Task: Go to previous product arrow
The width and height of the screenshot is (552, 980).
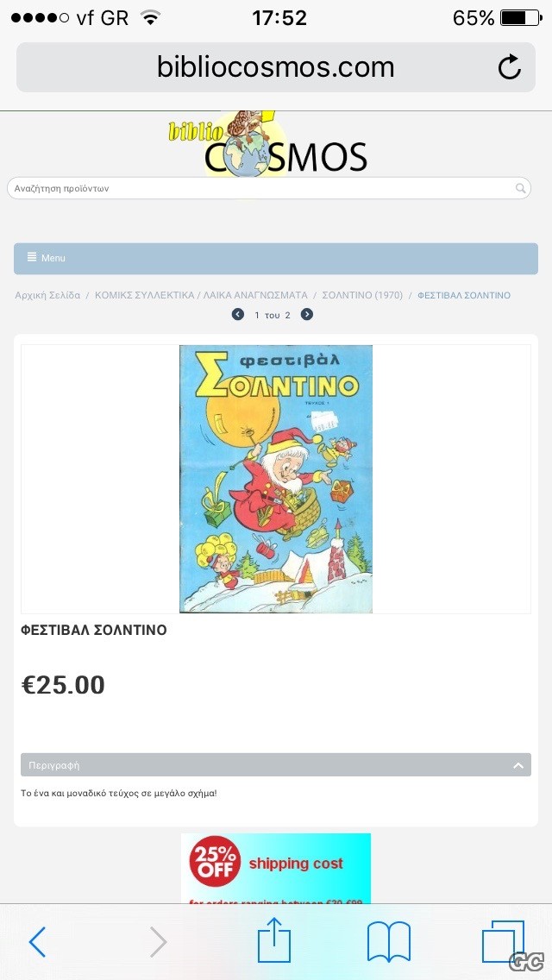Action: pyautogui.click(x=237, y=314)
